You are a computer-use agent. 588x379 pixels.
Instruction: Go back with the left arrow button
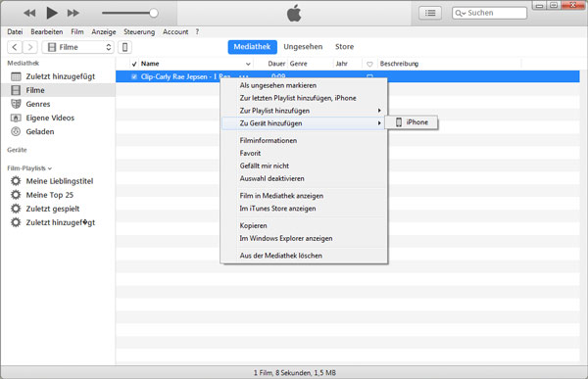(x=15, y=47)
